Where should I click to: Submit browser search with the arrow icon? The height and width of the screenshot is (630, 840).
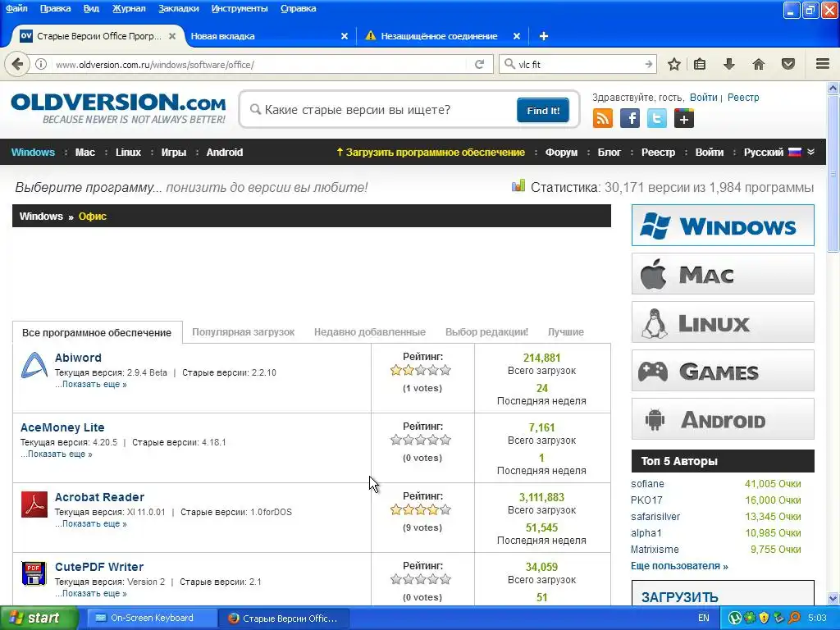649,64
